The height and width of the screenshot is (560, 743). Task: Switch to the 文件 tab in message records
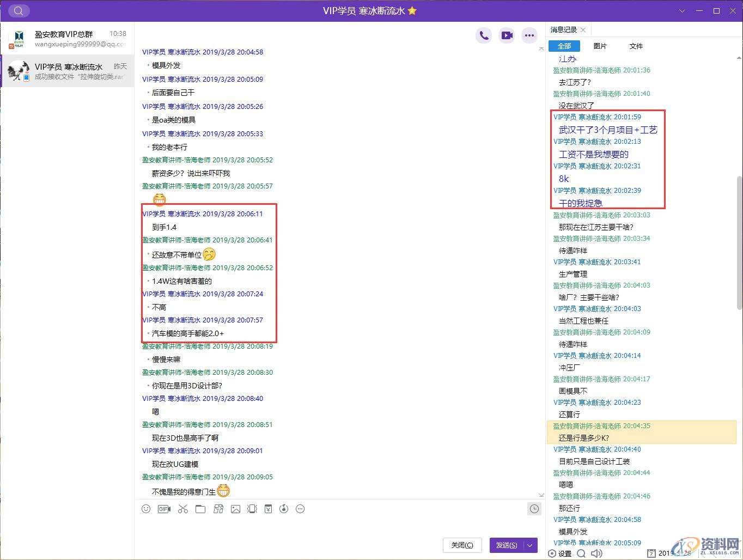(x=636, y=46)
